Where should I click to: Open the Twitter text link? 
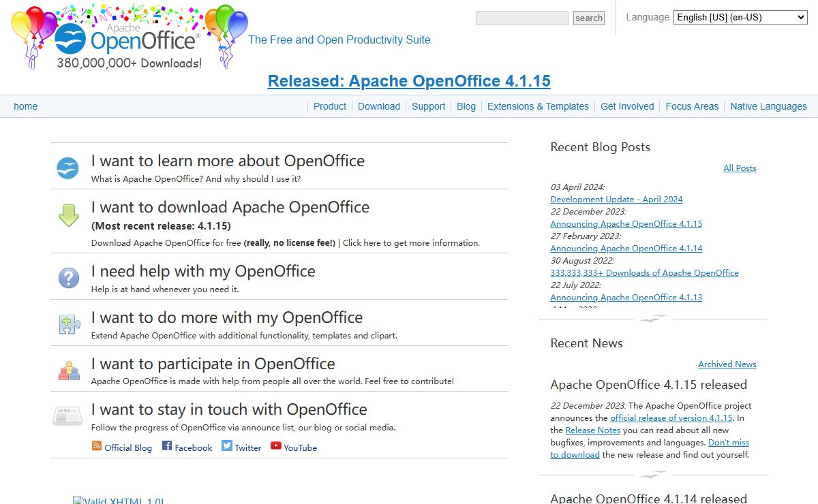click(x=248, y=447)
